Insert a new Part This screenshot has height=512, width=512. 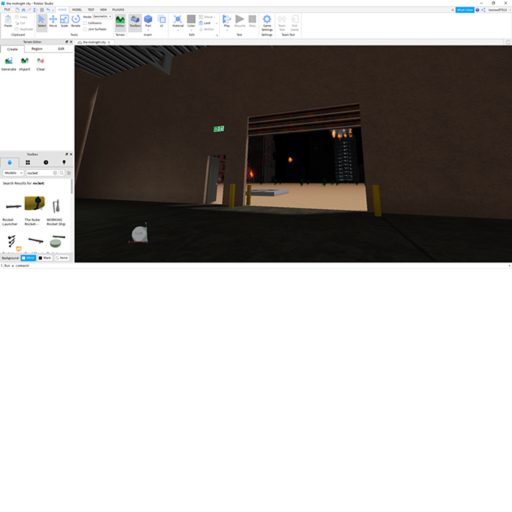148,21
